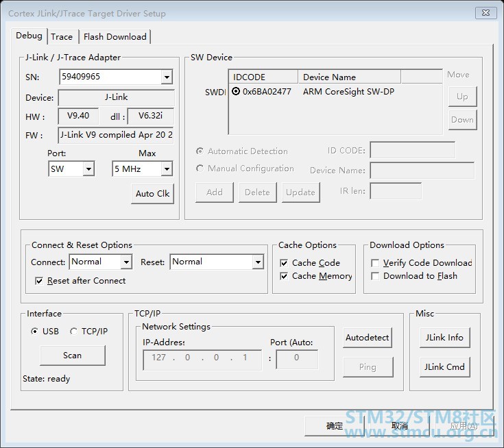Click the IR len input field

point(396,191)
